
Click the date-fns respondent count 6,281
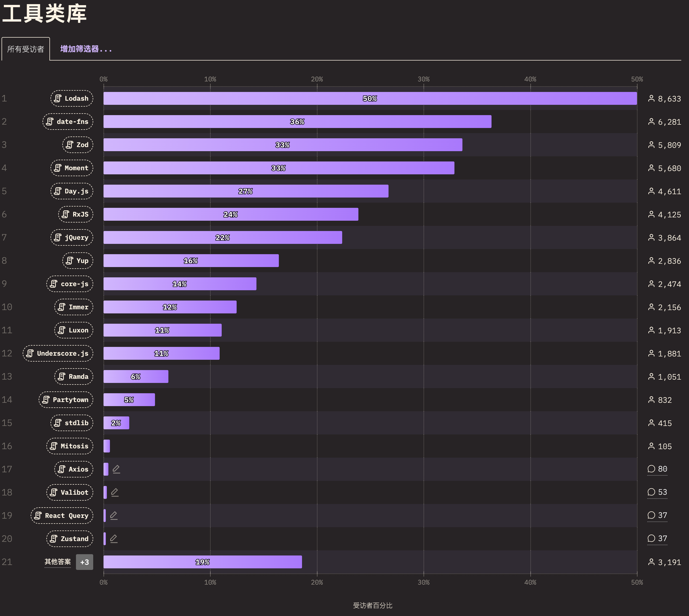(x=664, y=122)
